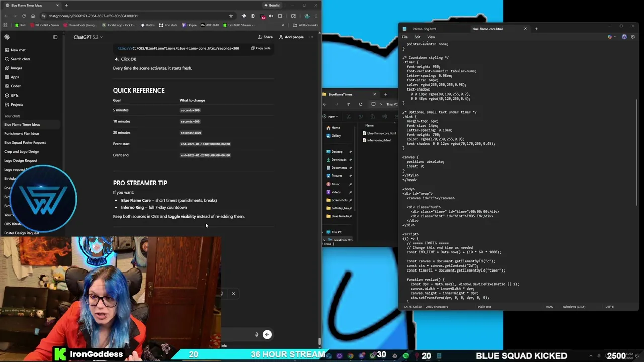Open All Bookmarks folder
This screenshot has height=362, width=644.
tap(305, 25)
